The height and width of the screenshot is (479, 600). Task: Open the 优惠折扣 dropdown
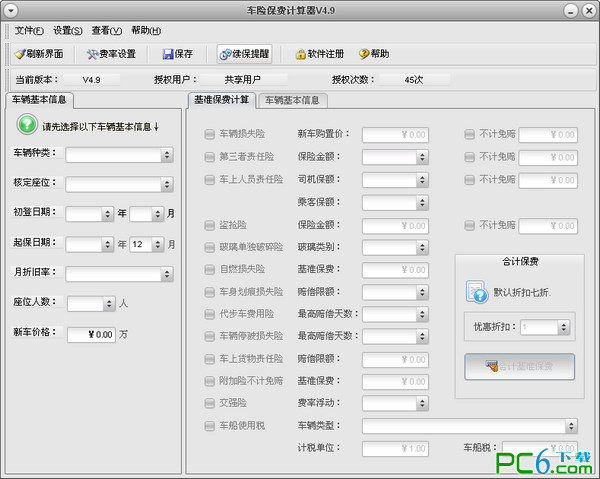pos(545,327)
